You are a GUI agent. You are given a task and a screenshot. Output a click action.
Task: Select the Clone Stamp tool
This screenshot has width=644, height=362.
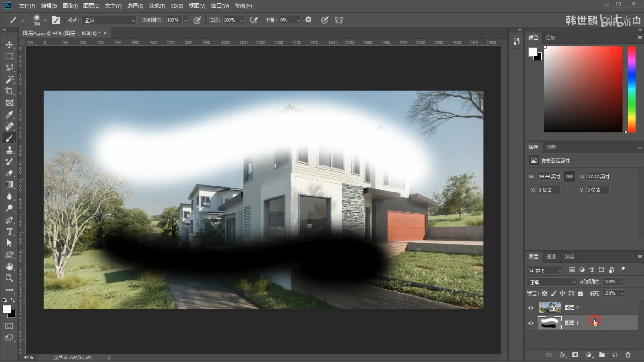(x=9, y=150)
